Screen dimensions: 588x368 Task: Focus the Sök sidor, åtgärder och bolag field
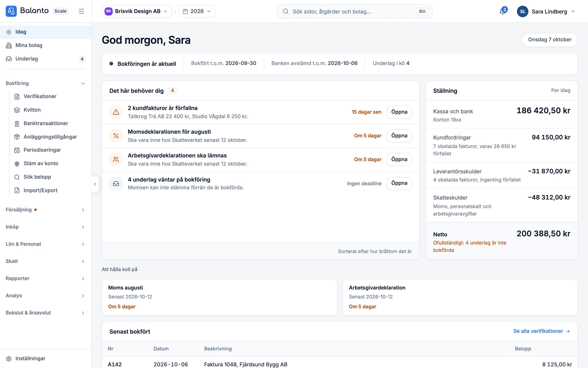(x=354, y=11)
